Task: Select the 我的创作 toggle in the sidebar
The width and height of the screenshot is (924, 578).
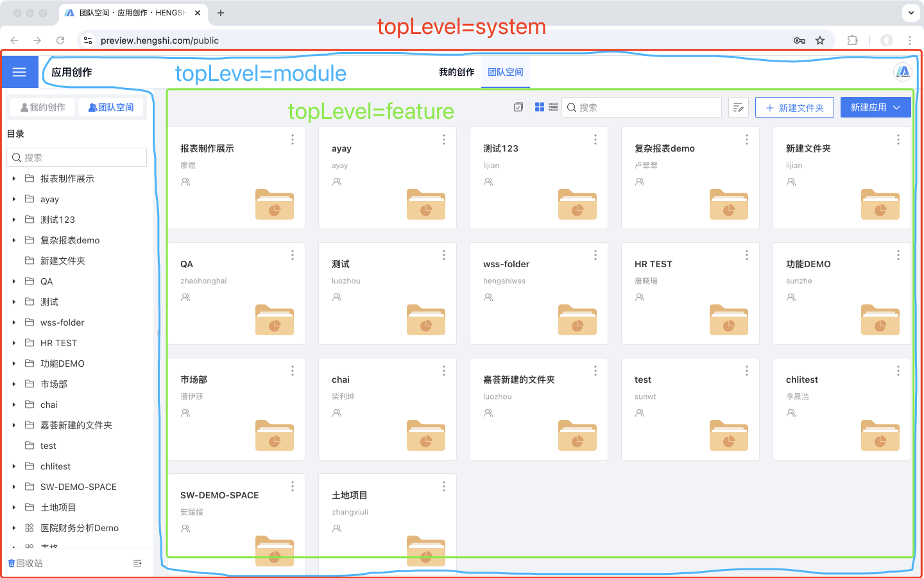Action: pos(43,107)
